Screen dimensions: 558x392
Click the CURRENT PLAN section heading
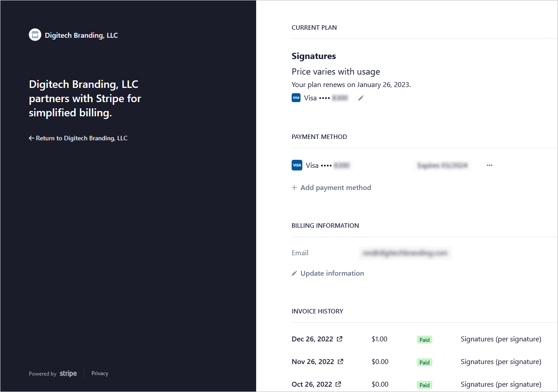click(x=314, y=28)
